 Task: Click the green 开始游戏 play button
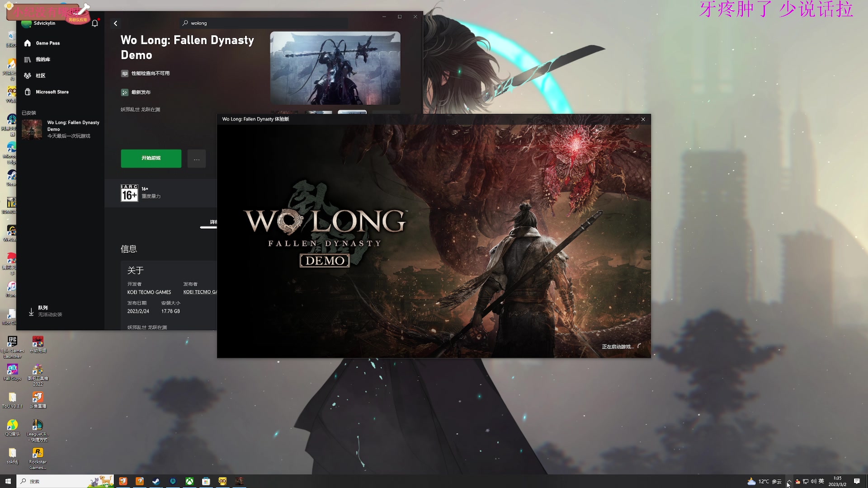151,158
